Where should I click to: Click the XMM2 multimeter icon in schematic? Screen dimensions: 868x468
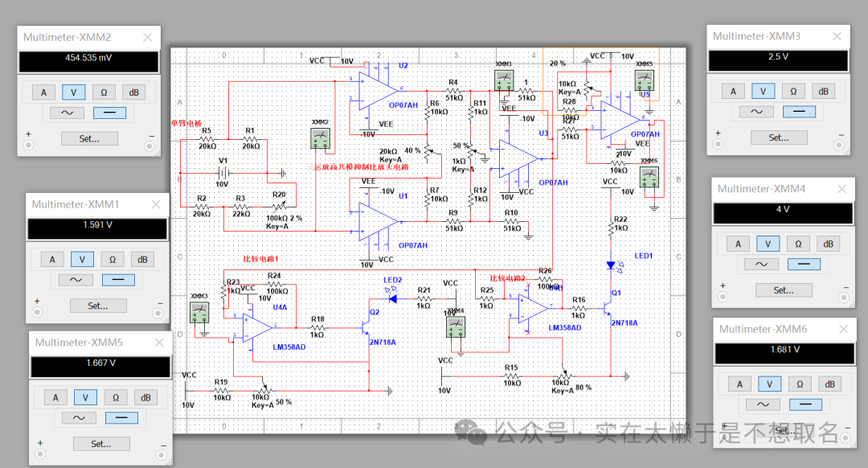[x=320, y=139]
